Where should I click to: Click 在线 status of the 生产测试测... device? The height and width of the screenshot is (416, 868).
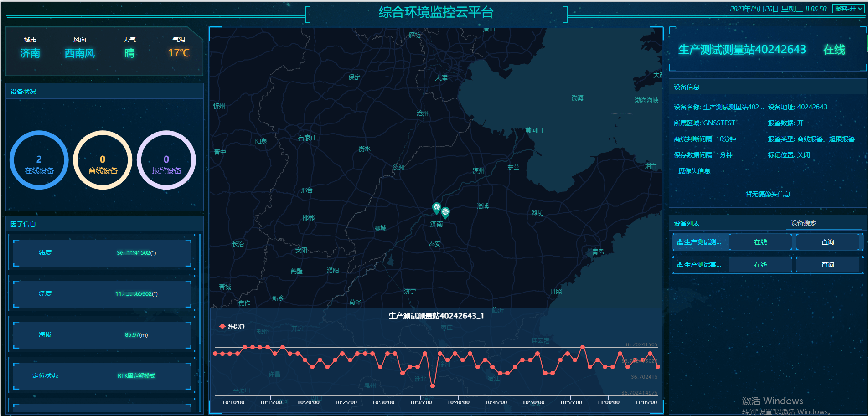click(x=760, y=242)
